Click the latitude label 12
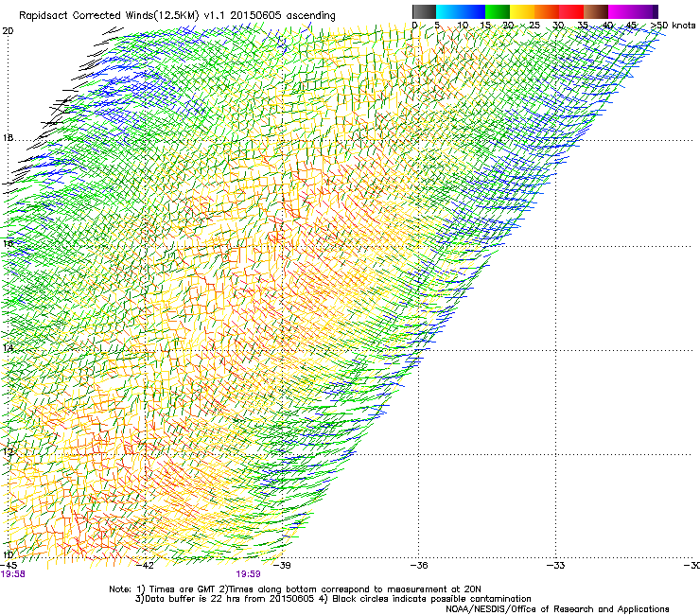The width and height of the screenshot is (700, 615). (x=8, y=451)
